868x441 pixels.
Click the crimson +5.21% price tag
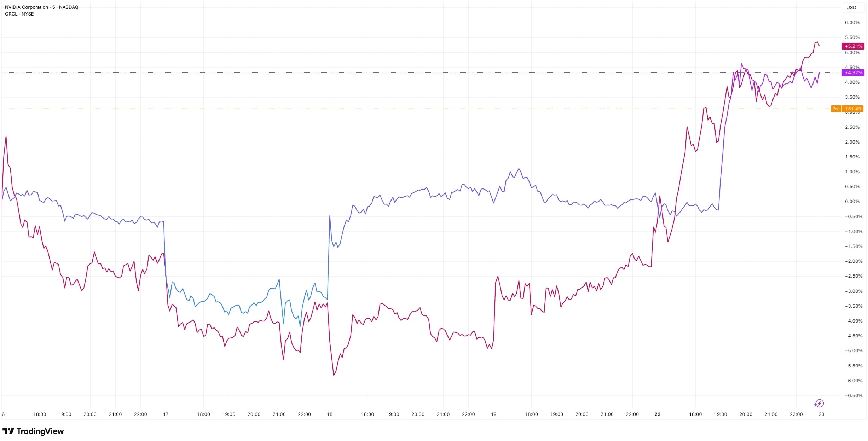[x=853, y=46]
